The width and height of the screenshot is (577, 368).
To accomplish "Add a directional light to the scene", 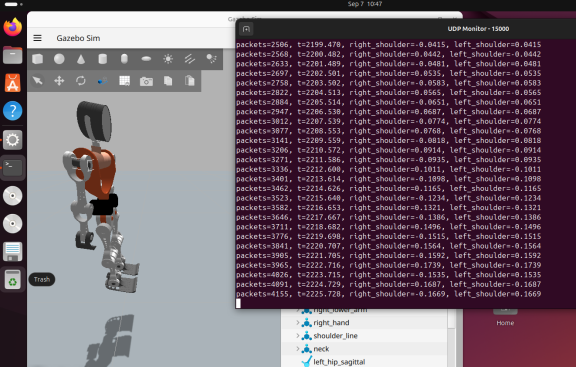I will point(190,59).
